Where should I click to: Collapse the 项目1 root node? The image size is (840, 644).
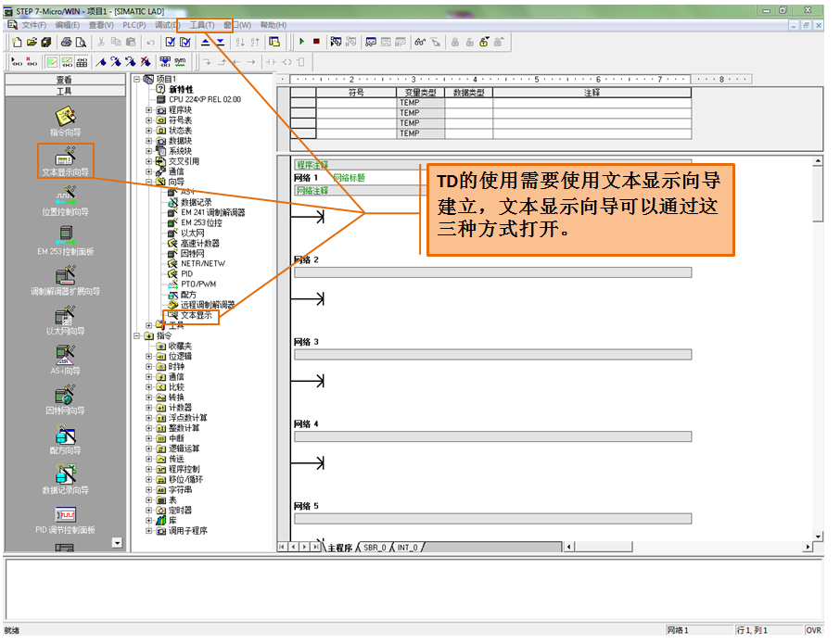[137, 80]
